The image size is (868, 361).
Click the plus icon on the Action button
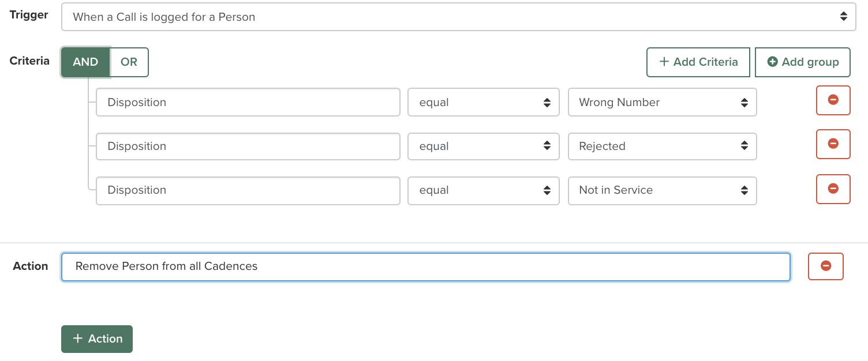(77, 339)
